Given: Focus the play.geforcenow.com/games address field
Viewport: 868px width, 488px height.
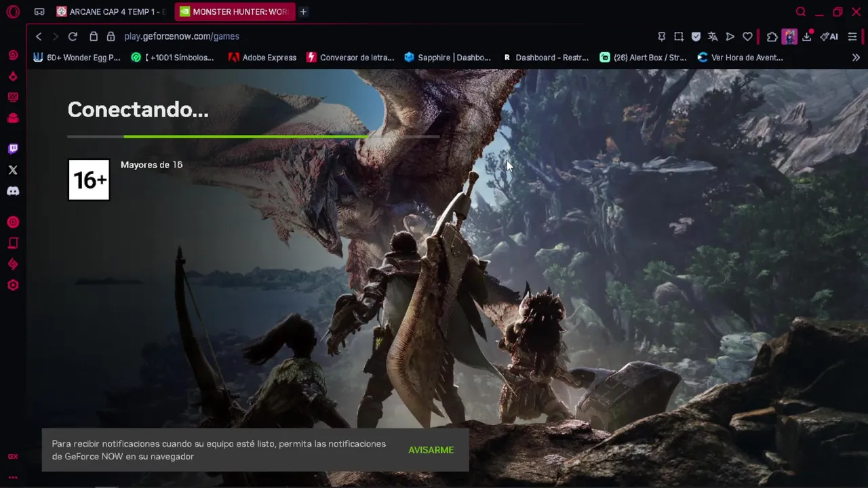Looking at the screenshot, I should tap(182, 37).
